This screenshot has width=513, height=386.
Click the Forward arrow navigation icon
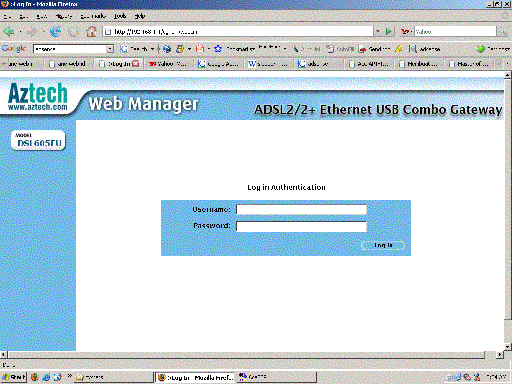point(32,32)
